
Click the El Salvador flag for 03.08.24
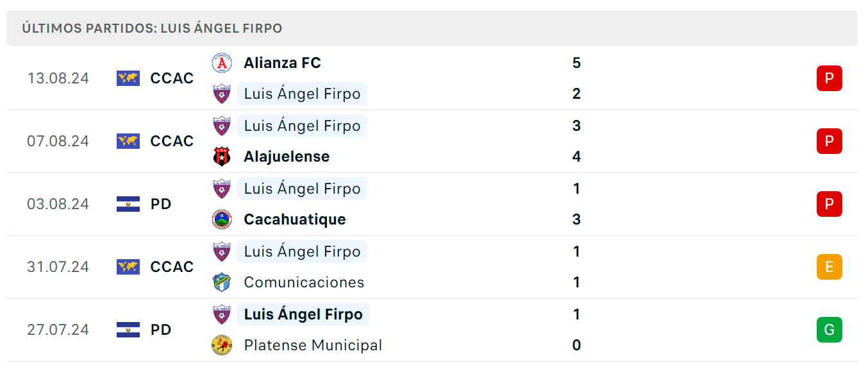pyautogui.click(x=128, y=204)
